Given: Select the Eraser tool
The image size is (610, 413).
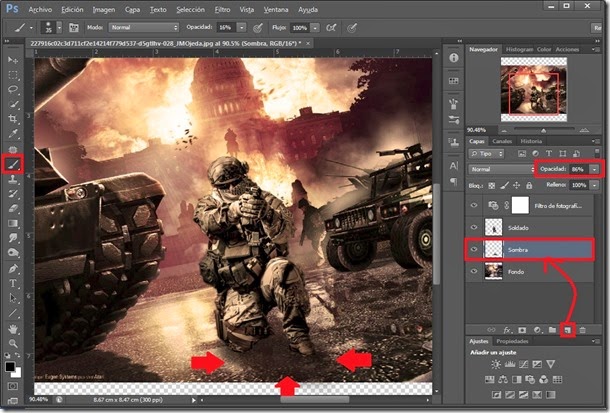Looking at the screenshot, I should pos(13,208).
